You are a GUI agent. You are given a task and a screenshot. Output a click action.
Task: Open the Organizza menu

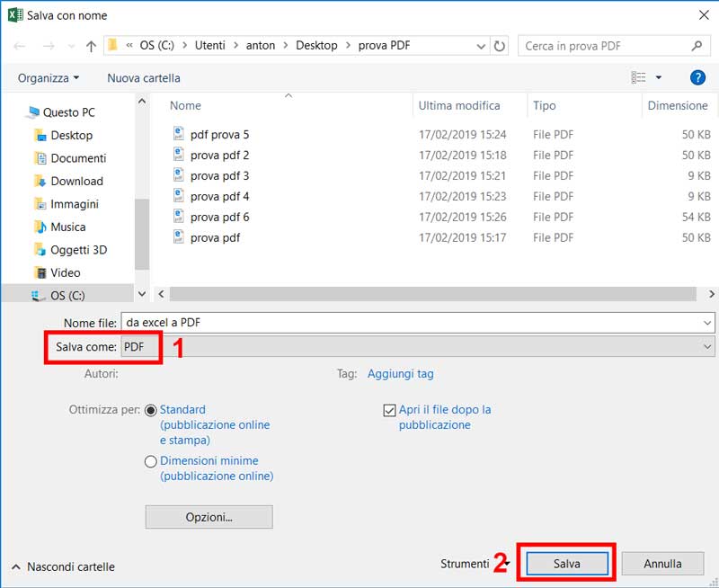point(49,78)
